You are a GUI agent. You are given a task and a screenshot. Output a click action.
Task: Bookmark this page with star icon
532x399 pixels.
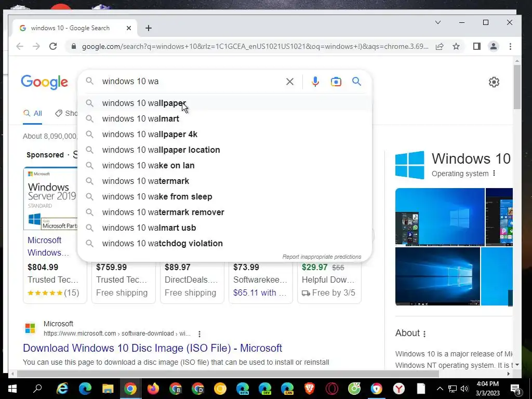click(x=456, y=46)
